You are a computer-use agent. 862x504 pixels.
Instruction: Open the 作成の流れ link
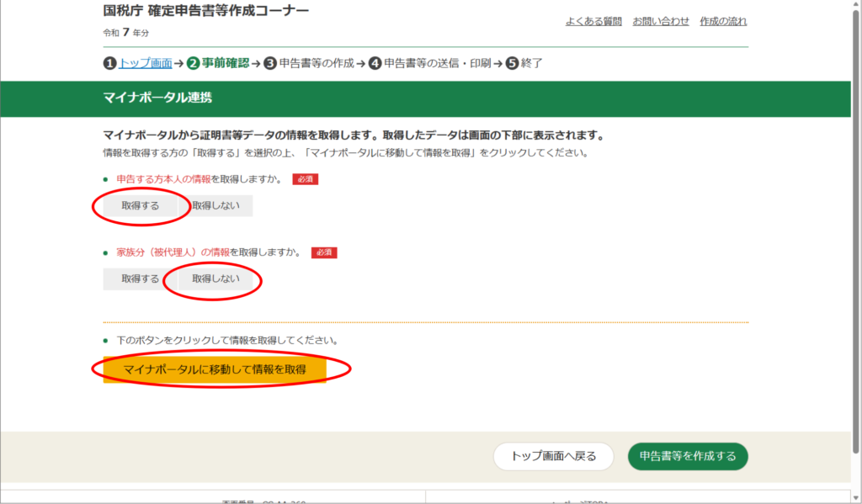723,21
